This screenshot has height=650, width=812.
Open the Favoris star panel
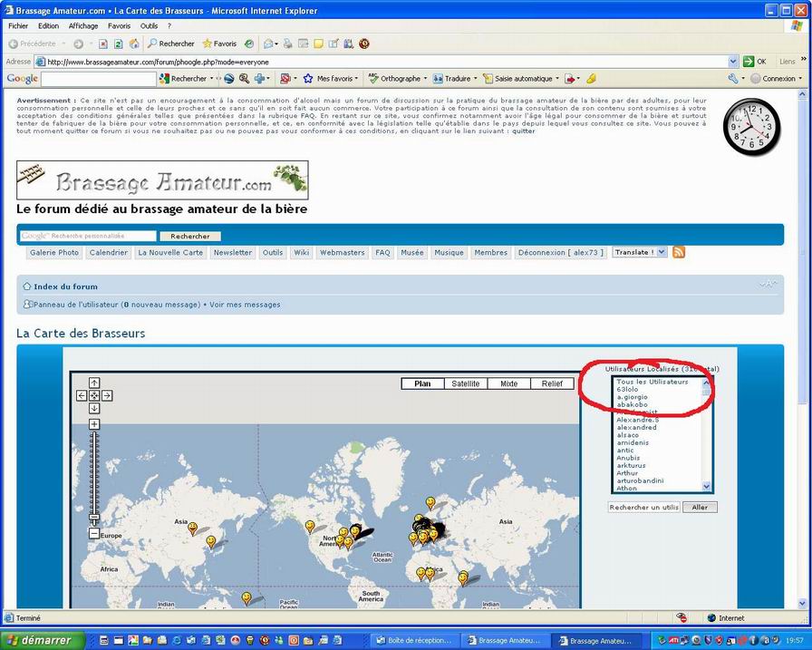click(219, 44)
